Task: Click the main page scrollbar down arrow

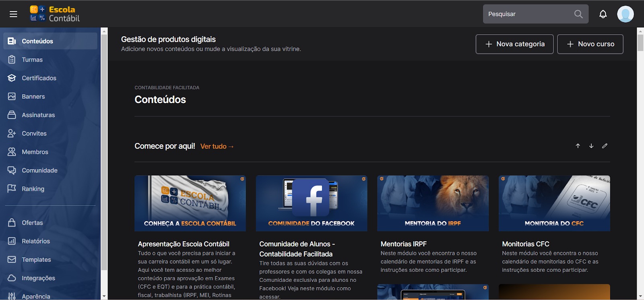Action: pyautogui.click(x=640, y=296)
